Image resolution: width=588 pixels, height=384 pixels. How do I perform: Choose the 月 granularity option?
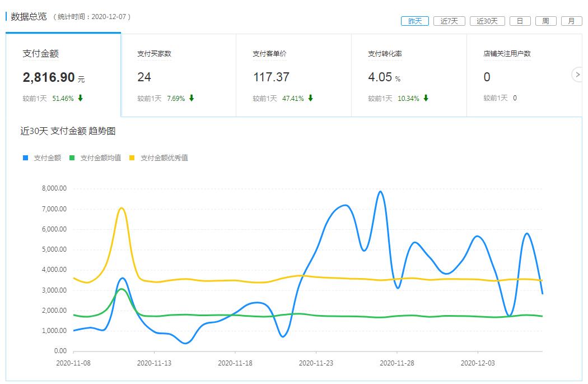tap(571, 21)
